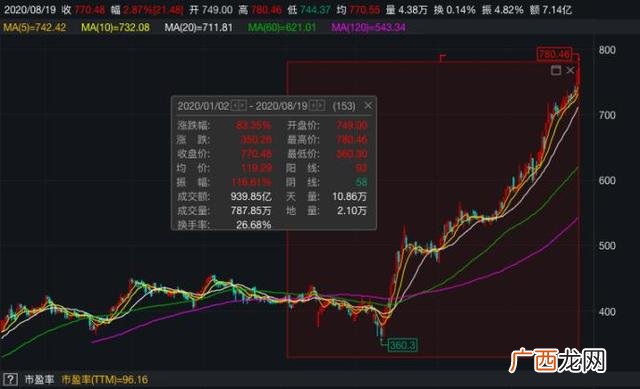Click the 780.46 high price marker
640x389 pixels.
pos(554,53)
